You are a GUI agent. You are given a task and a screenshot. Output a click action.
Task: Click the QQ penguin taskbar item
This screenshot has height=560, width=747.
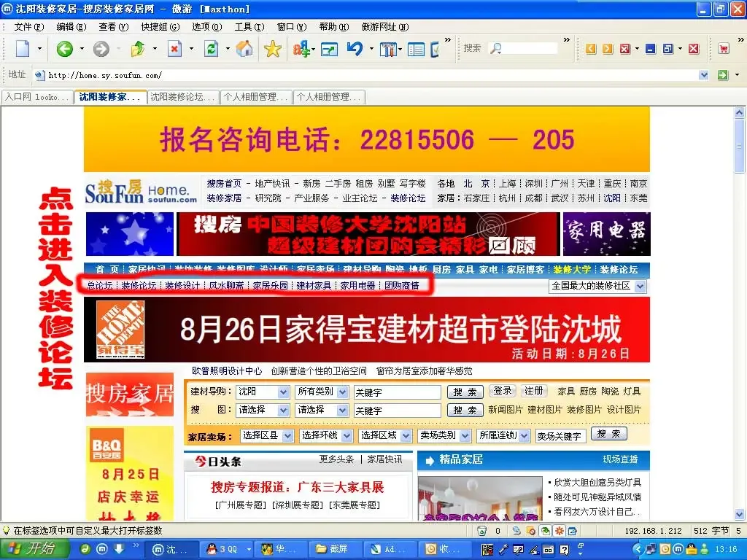click(x=225, y=549)
